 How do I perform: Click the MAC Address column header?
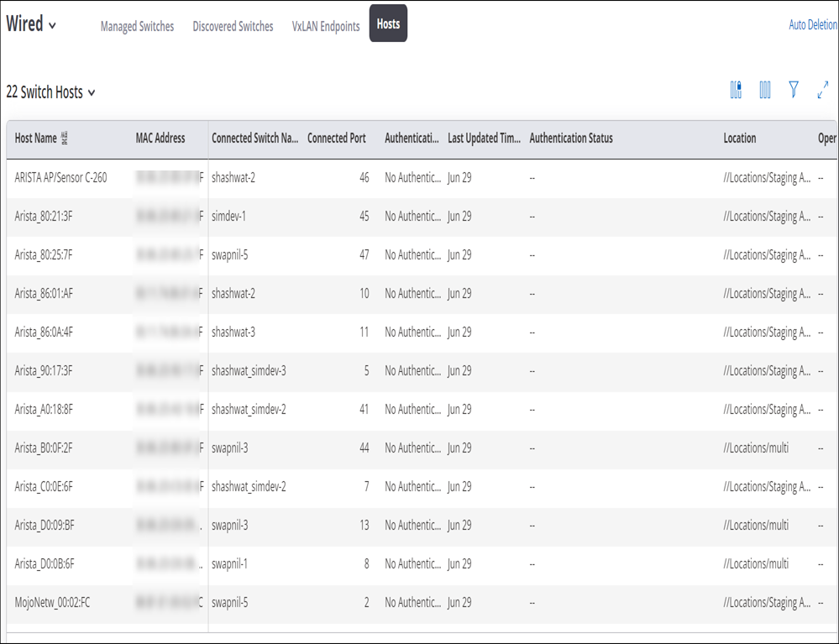click(160, 139)
